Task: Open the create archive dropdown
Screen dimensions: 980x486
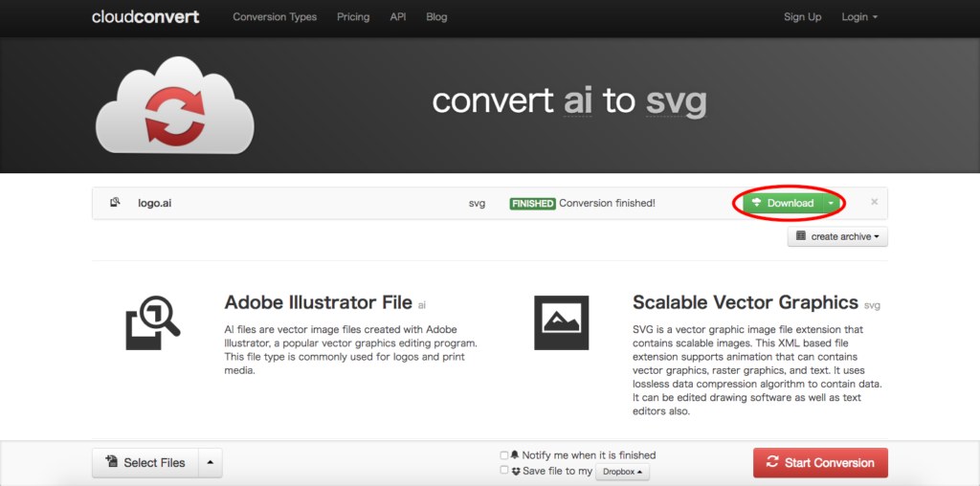Action: click(x=837, y=236)
